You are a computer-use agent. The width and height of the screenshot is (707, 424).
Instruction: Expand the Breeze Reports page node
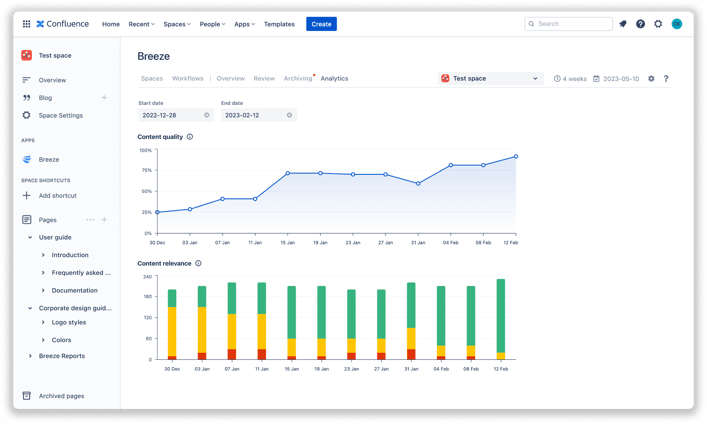pyautogui.click(x=30, y=356)
